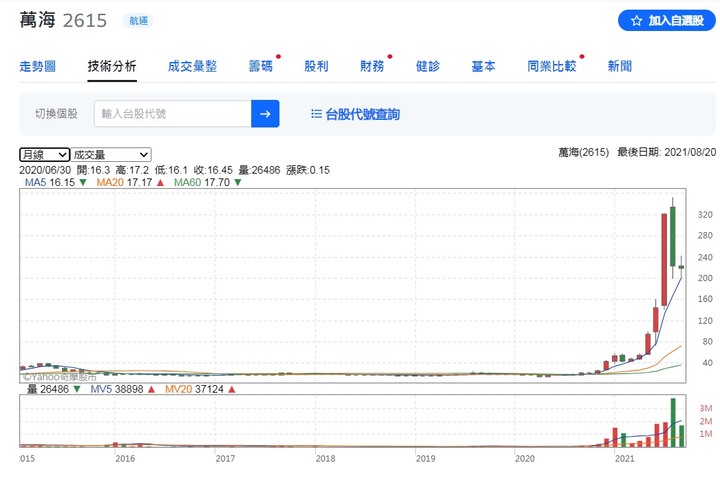Select the 同業比較 tab
This screenshot has height=485, width=720.
tap(551, 66)
